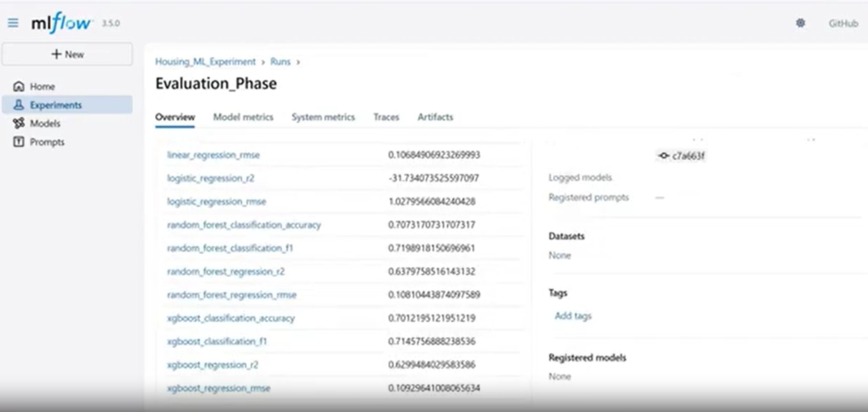Screen dimensions: 868x412
Task: Open Models from the sidebar icon
Action: 19,123
